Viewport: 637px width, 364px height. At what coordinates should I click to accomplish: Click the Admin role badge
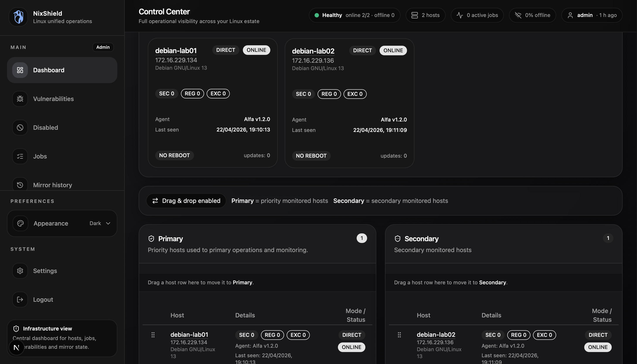click(103, 47)
